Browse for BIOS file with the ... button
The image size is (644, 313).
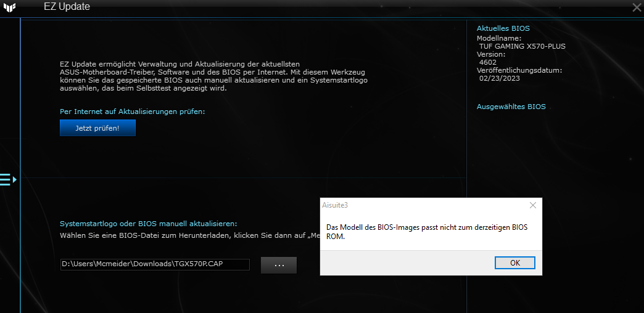pyautogui.click(x=279, y=265)
